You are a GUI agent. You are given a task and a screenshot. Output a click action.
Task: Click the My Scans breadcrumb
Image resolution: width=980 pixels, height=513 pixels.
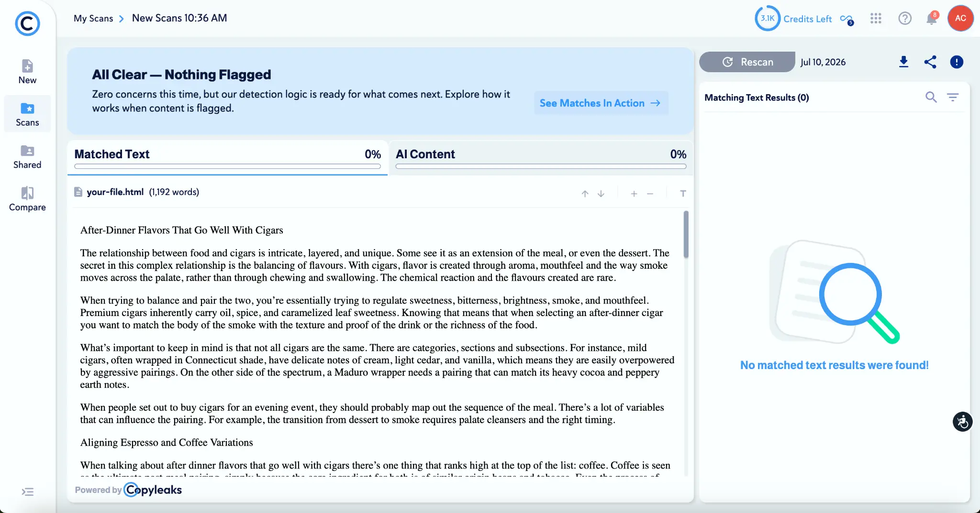[x=93, y=18]
